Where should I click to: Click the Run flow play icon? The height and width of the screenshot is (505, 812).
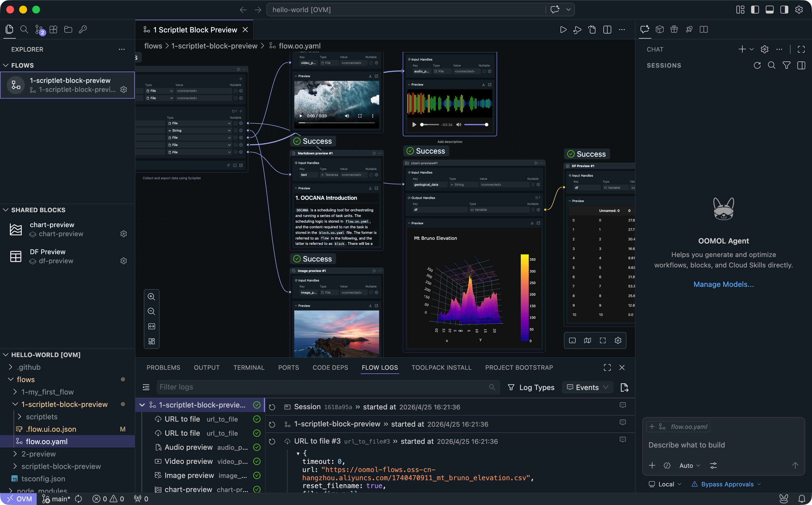point(563,30)
